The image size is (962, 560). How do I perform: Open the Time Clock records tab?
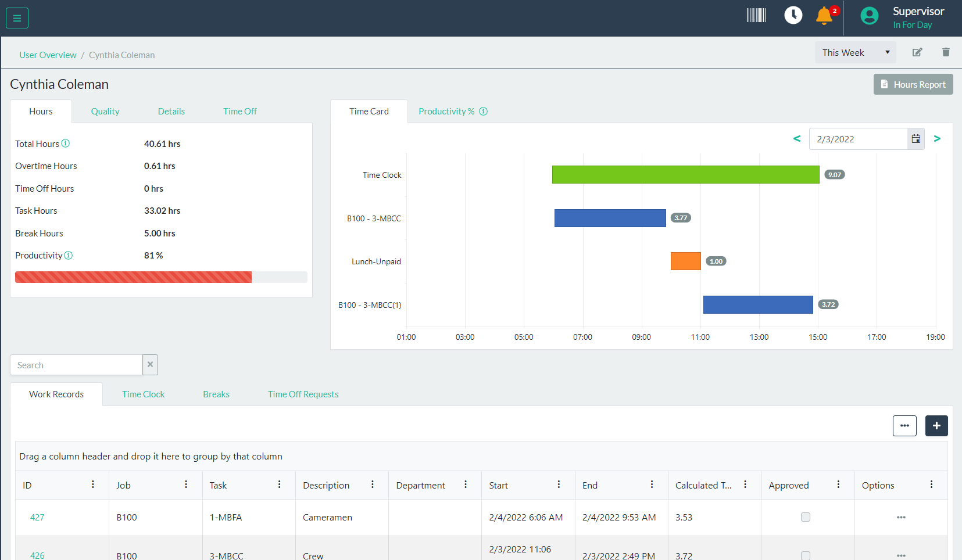144,394
